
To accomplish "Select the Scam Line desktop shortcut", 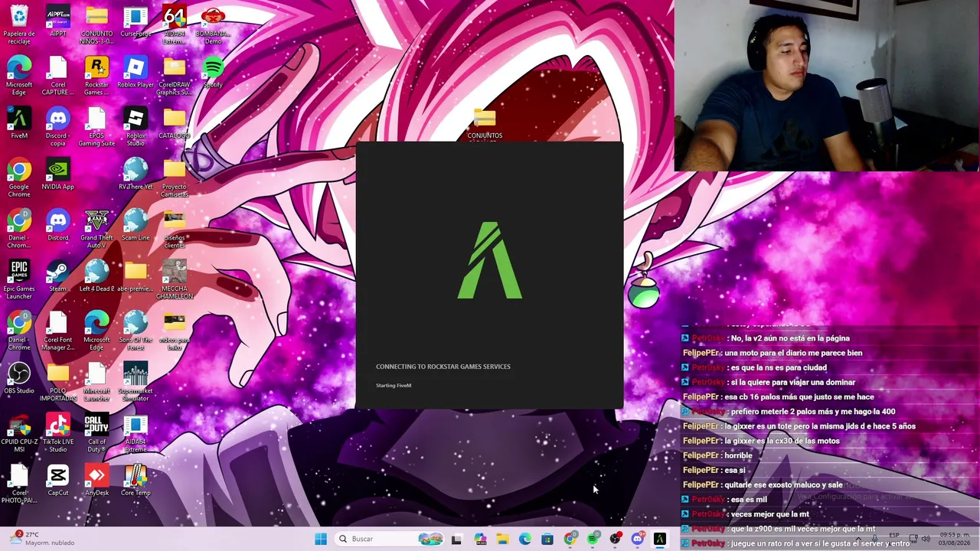I will (x=136, y=226).
